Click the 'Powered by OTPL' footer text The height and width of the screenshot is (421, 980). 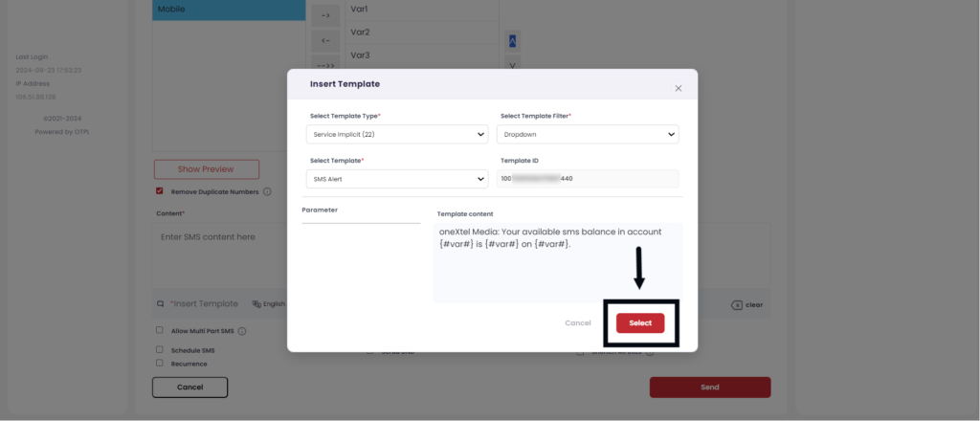(62, 131)
